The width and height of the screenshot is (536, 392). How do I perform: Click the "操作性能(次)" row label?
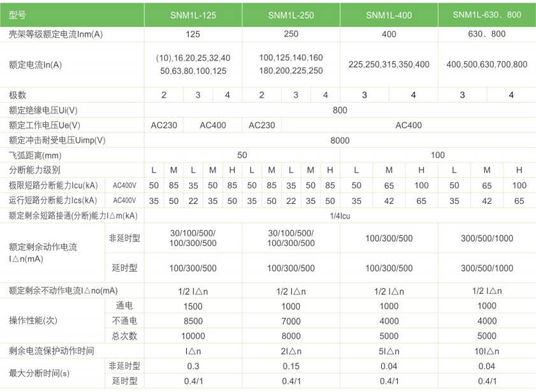tap(33, 321)
